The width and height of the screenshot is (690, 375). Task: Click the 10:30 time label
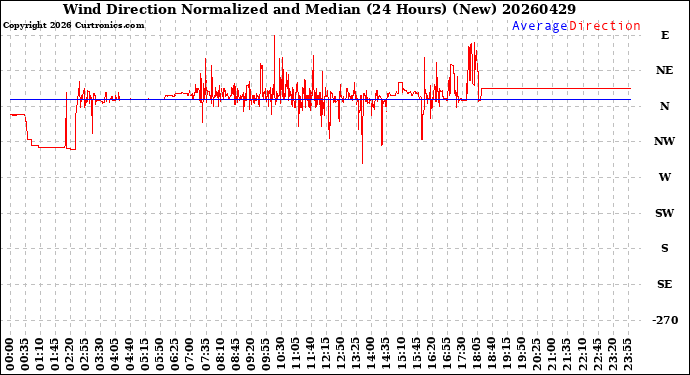280,355
